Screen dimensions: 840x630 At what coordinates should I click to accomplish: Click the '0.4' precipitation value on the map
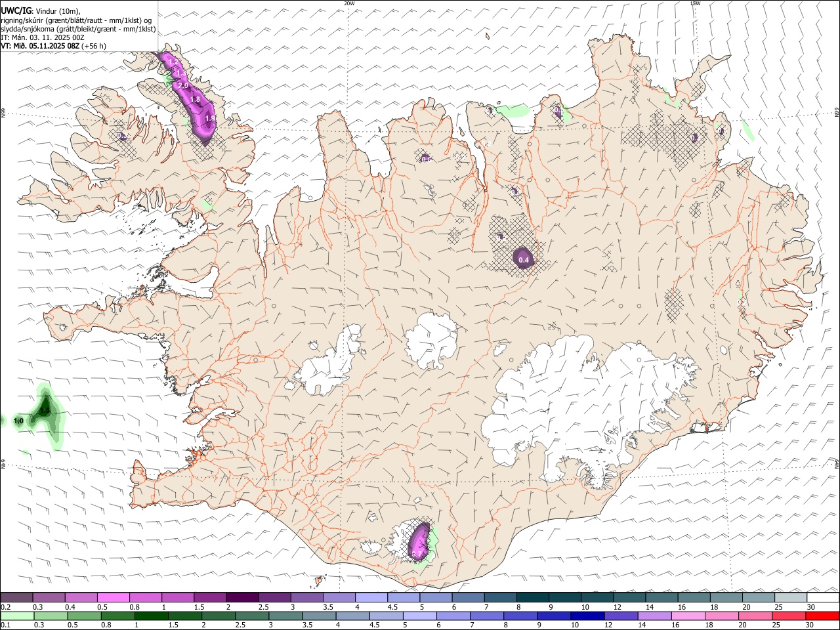(x=524, y=261)
